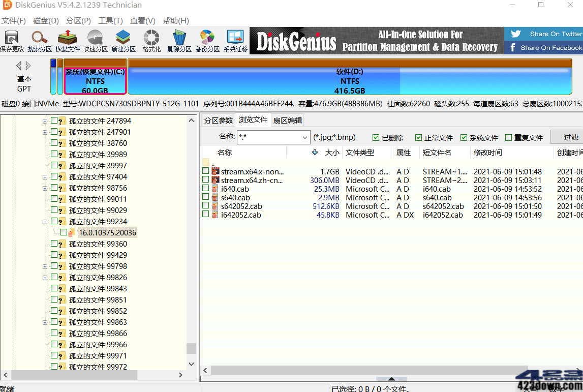This screenshot has height=392, width=583.
Task: Open the 磁盘(D) menu
Action: click(x=46, y=20)
